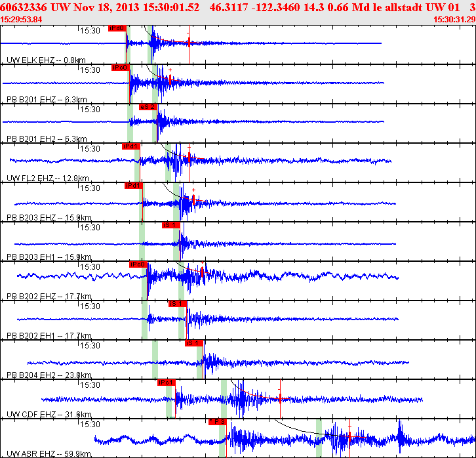Viewport: 476px width, 458px height.
Task: Click the start time 15:29:53.84 label
Action: [x=21, y=20]
